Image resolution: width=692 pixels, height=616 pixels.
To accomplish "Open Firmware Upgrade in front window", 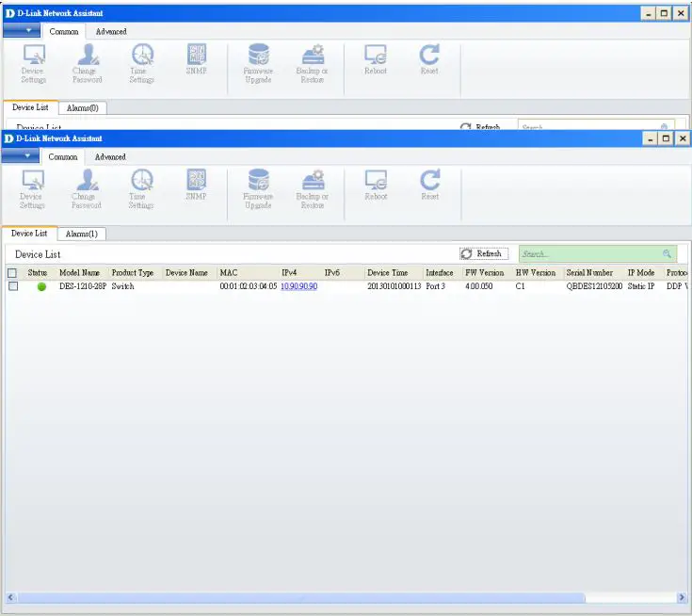I will (258, 189).
